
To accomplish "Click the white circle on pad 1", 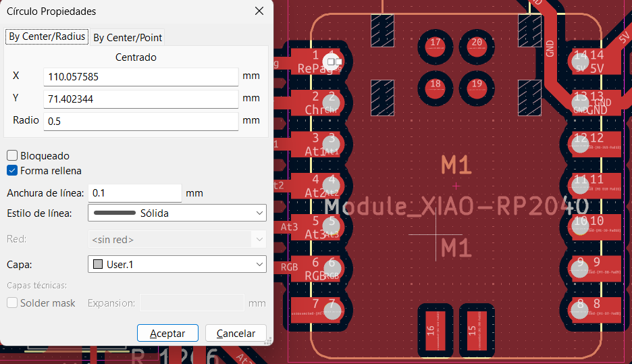I will tap(332, 61).
